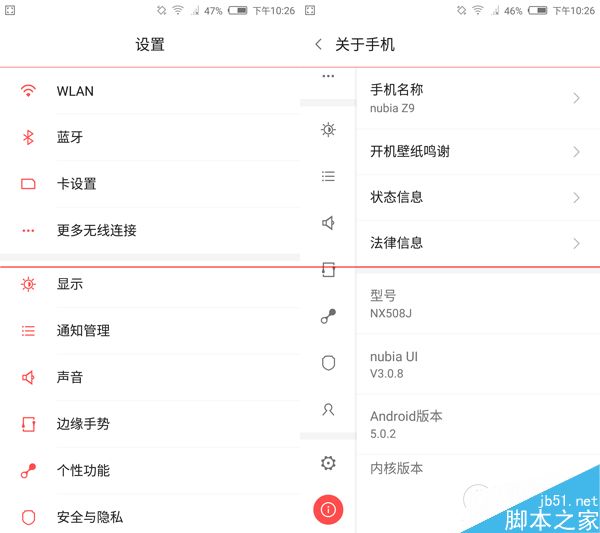Tap the screenshot icon in left status bar
The width and height of the screenshot is (600, 533).
point(10,10)
